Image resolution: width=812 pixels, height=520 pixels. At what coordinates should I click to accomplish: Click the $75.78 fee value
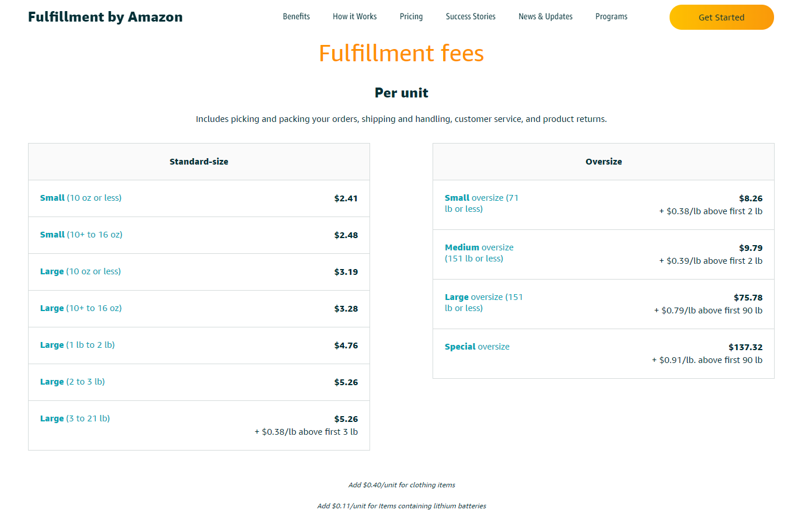tap(748, 298)
